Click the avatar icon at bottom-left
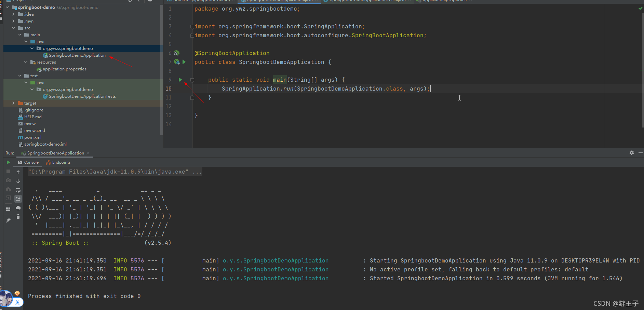The width and height of the screenshot is (644, 310). pos(6,298)
